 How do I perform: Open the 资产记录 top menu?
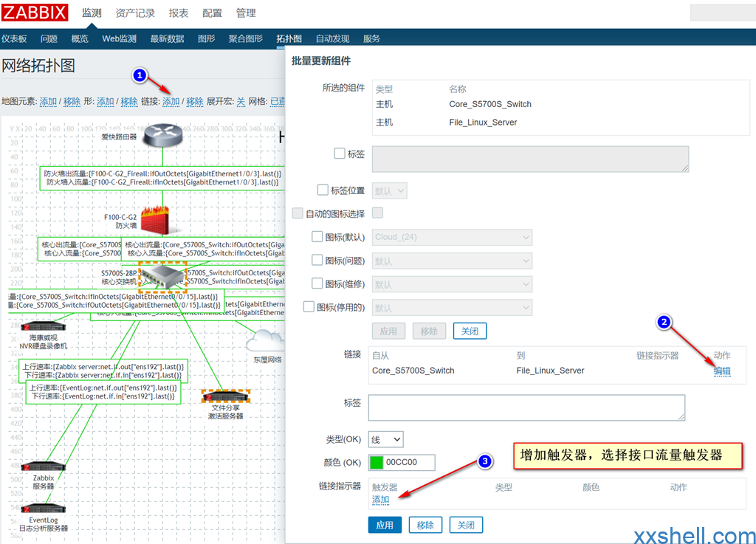tap(136, 13)
